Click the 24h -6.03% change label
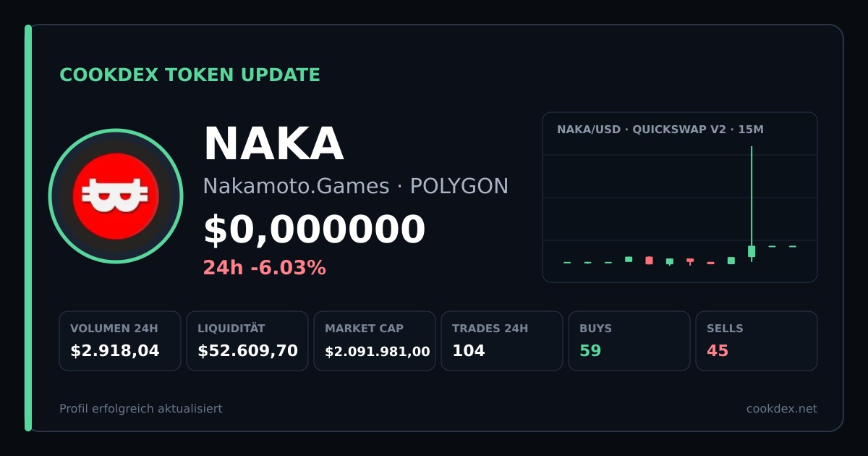 click(265, 268)
